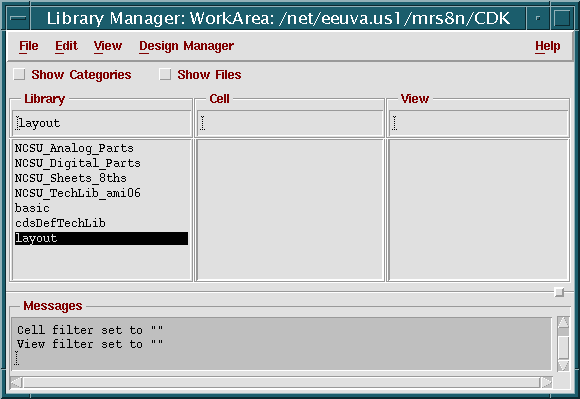The width and height of the screenshot is (580, 399).
Task: Click the 'Cell filter set to' message line
Action: click(x=90, y=330)
